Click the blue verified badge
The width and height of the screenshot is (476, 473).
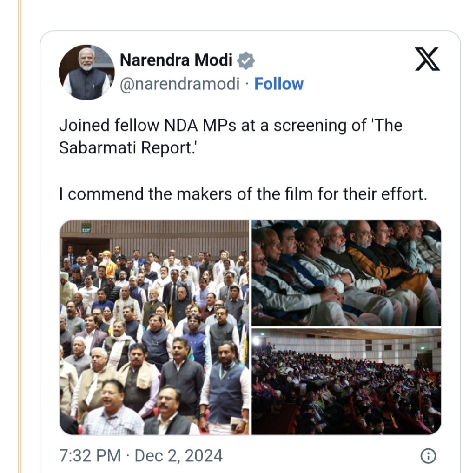245,60
